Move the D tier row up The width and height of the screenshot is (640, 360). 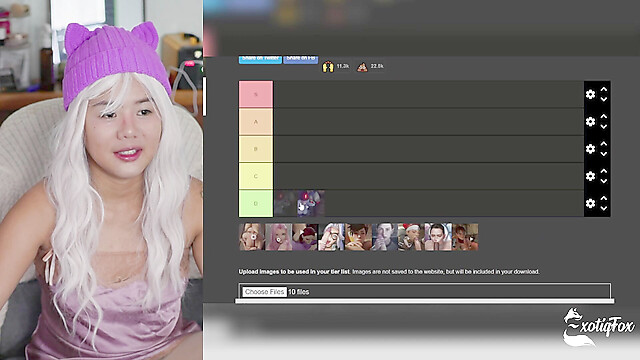tap(604, 198)
